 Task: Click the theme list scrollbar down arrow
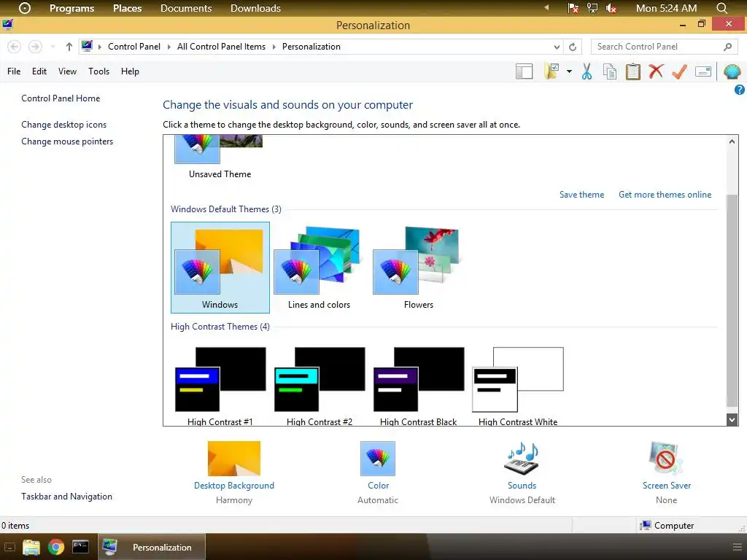[x=732, y=419]
